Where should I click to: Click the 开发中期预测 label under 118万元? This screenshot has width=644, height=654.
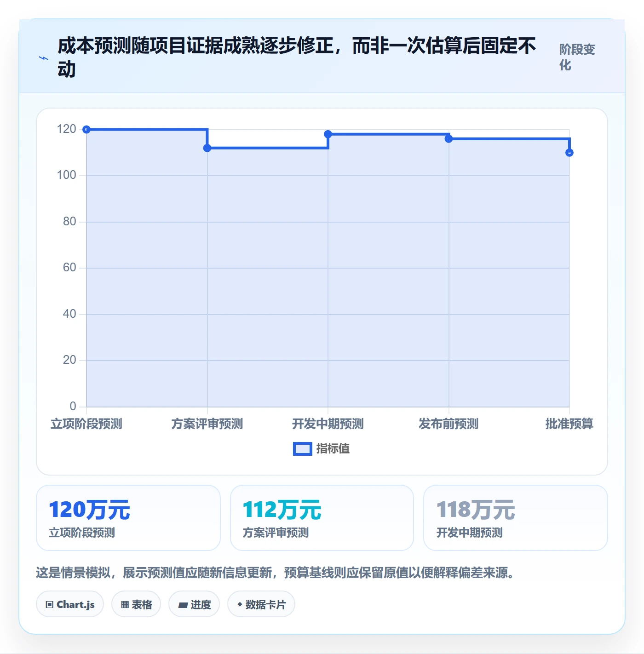[469, 533]
